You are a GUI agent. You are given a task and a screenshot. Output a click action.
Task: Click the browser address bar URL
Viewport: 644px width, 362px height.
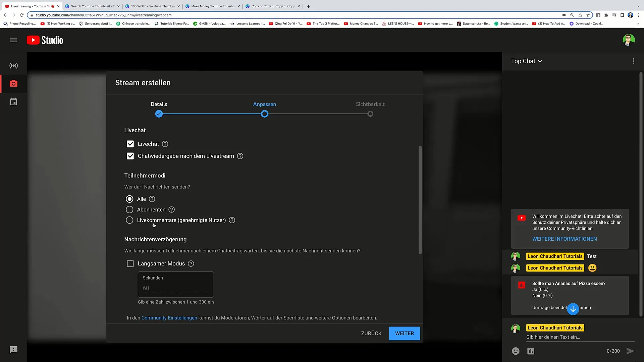pyautogui.click(x=104, y=15)
